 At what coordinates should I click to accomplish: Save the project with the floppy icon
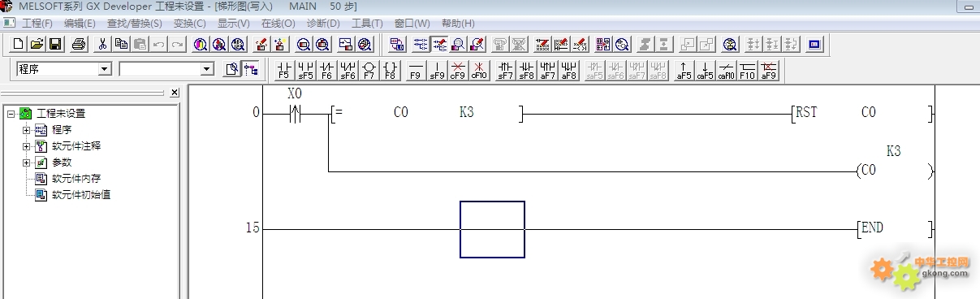click(56, 45)
